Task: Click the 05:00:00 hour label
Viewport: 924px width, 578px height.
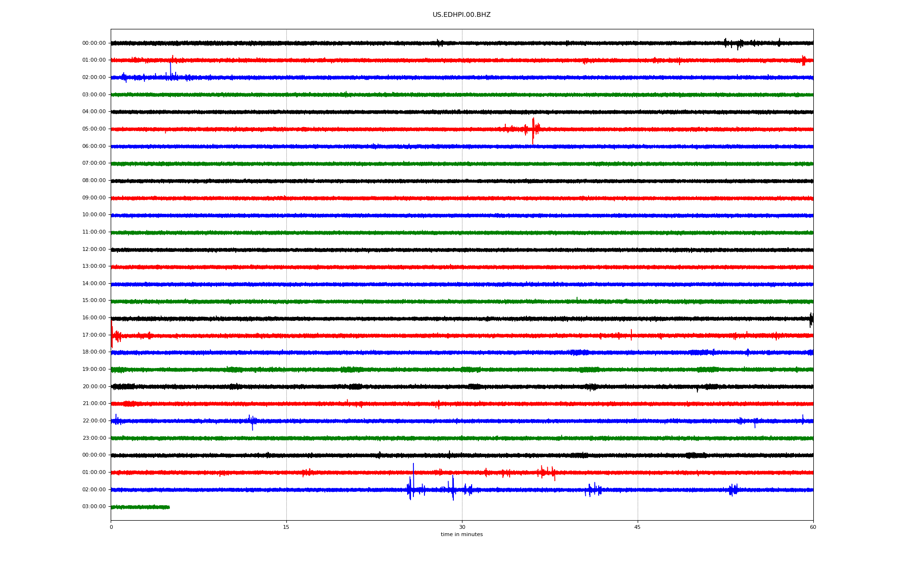Action: 94,129
